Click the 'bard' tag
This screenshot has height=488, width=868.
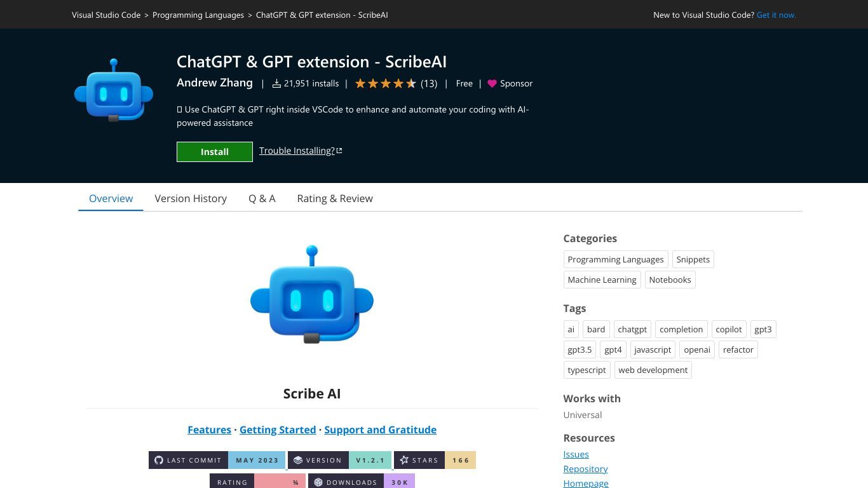(x=596, y=329)
